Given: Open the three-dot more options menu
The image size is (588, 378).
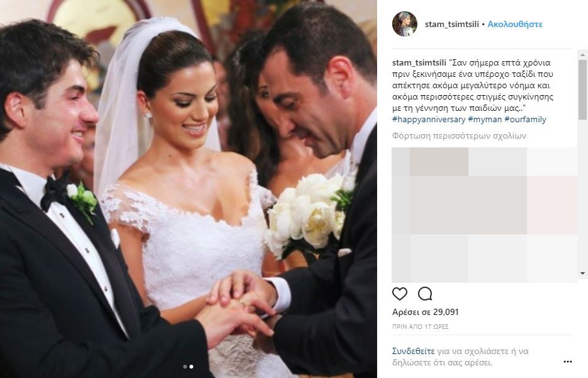Looking at the screenshot, I should pyautogui.click(x=568, y=362).
